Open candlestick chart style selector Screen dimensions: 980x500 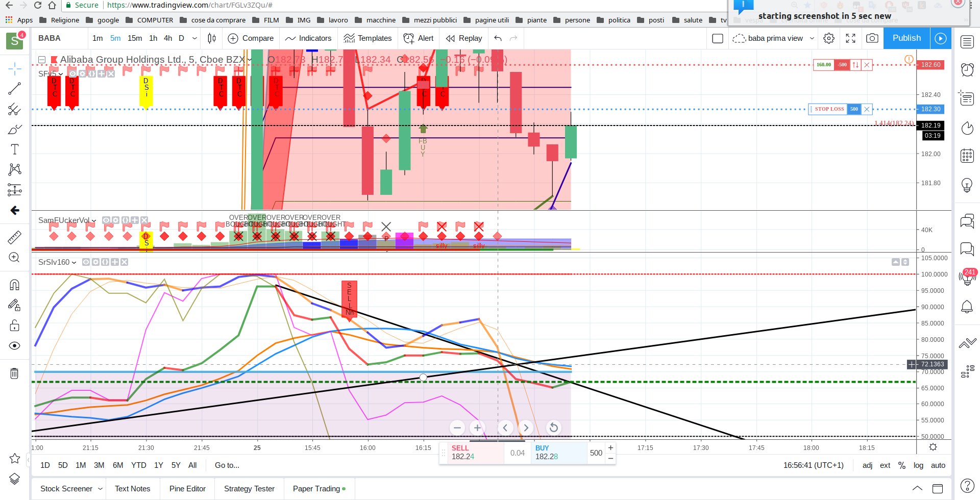[x=212, y=38]
